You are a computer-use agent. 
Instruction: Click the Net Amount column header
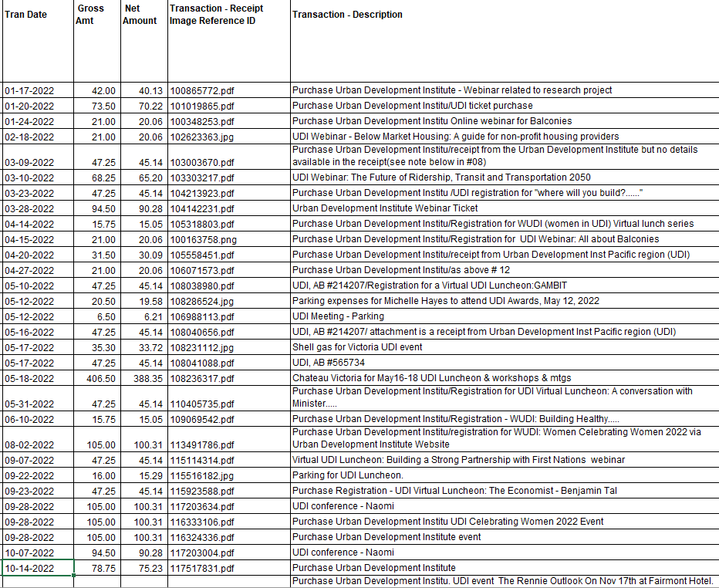click(x=140, y=15)
